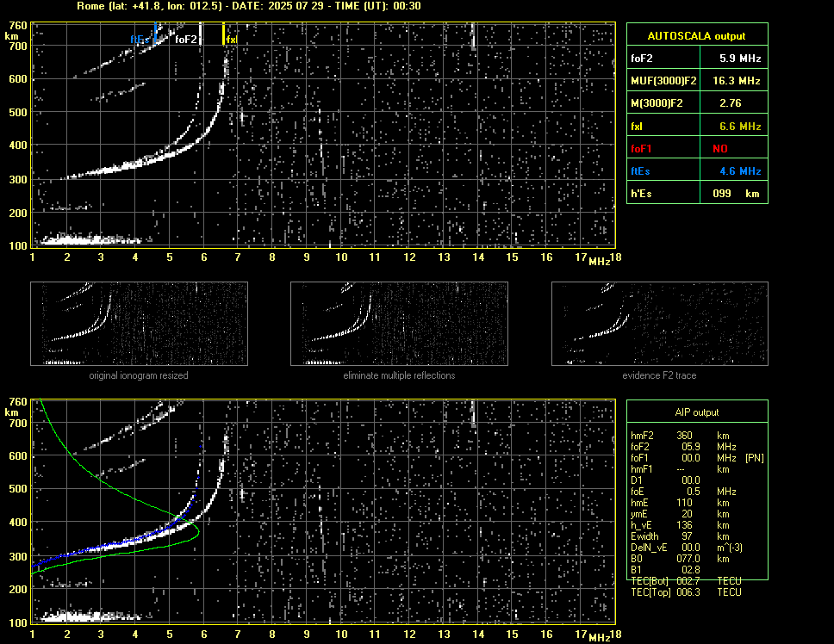Click the 'hmF1' label in AIP output
The image size is (834, 644).
[x=642, y=469]
